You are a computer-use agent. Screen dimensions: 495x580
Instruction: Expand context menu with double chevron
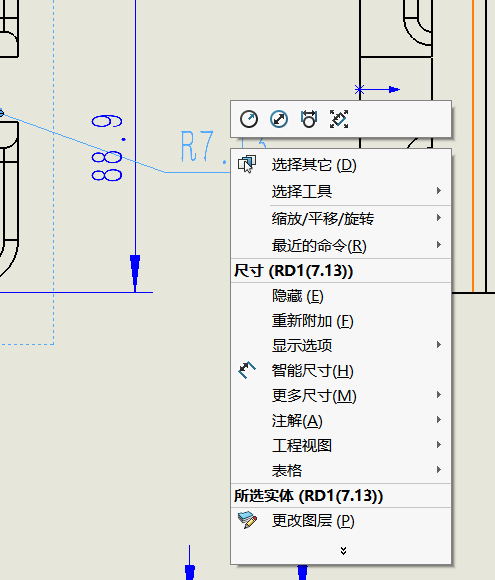coord(343,551)
